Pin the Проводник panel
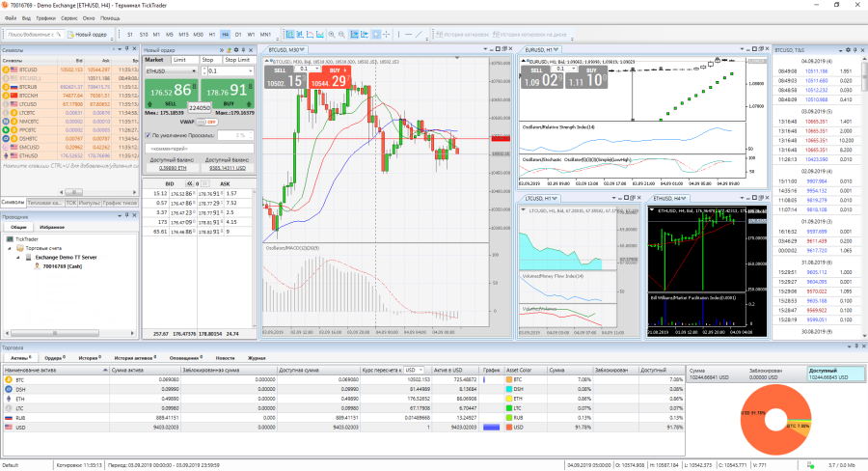Image resolution: width=868 pixels, height=471 pixels. [x=126, y=215]
